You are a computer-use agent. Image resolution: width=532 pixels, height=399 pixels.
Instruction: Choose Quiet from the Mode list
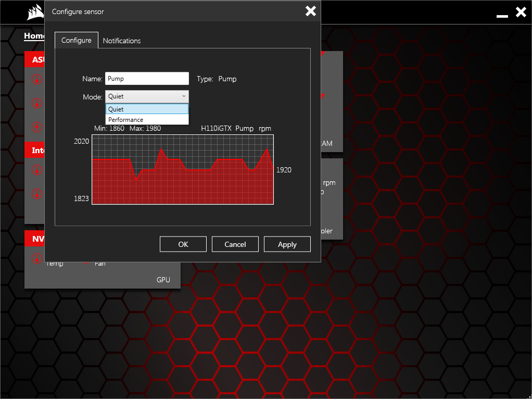tap(147, 109)
